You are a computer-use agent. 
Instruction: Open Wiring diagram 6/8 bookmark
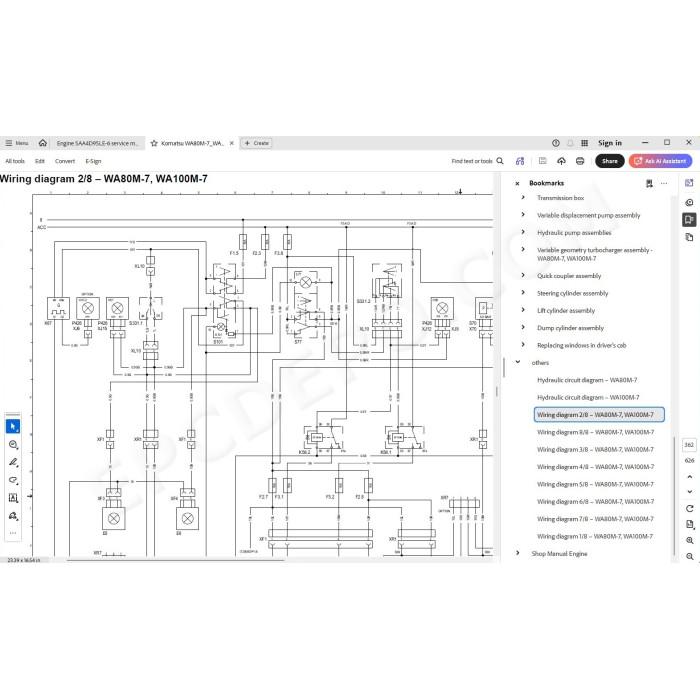595,502
